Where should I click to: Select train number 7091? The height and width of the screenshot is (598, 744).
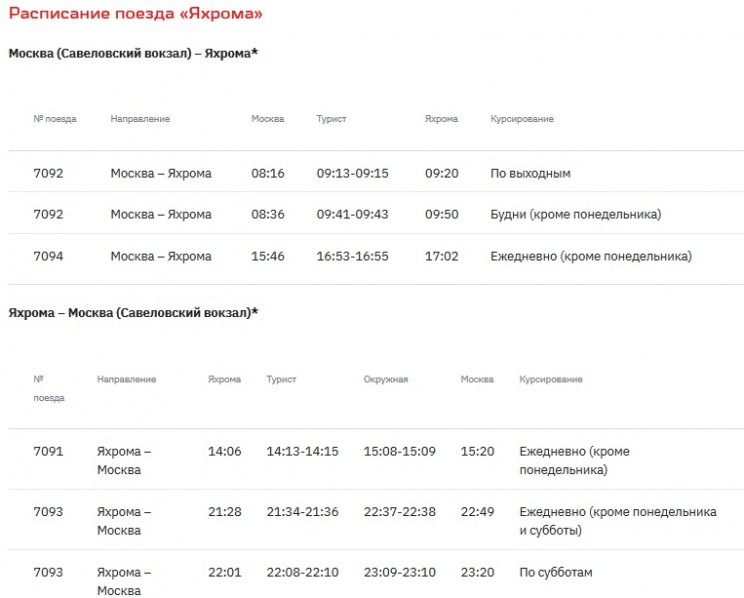coord(48,451)
